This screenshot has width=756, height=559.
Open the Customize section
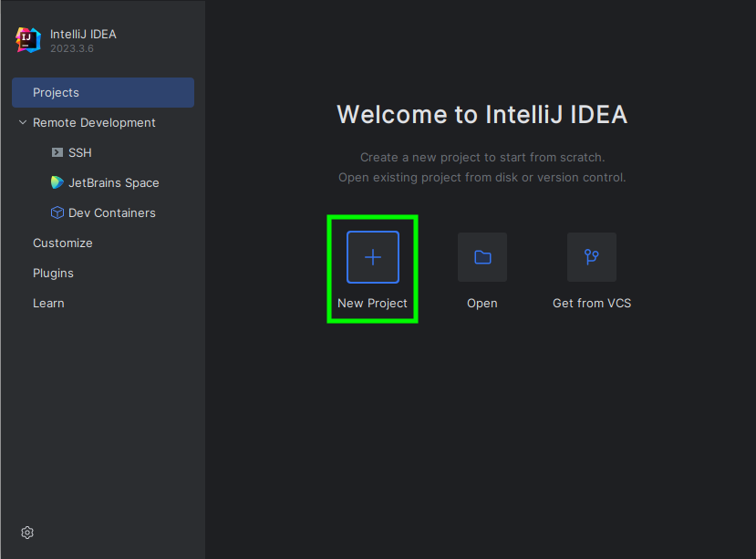pyautogui.click(x=62, y=243)
